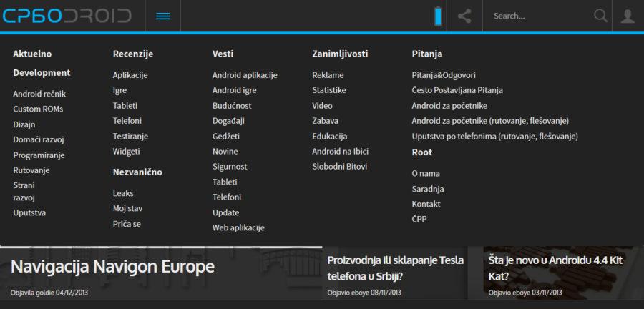Go to Android rečnik
Viewport: 644px width, 309px height.
point(39,94)
